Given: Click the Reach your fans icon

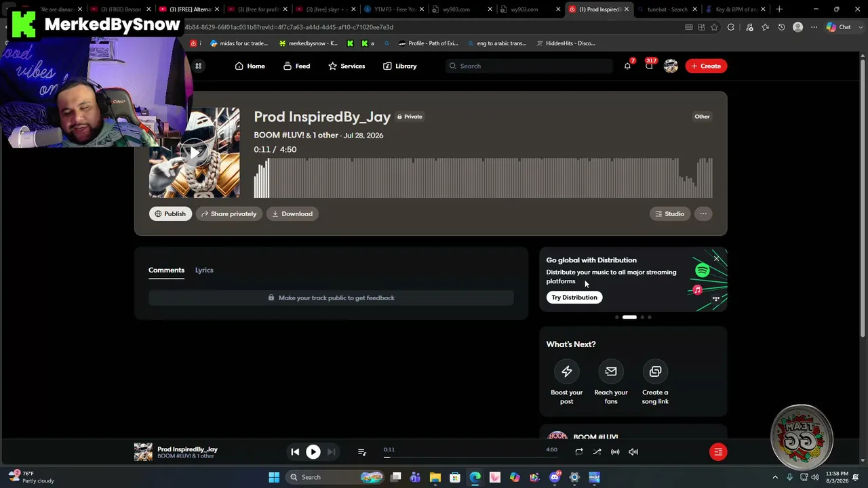Looking at the screenshot, I should [611, 371].
